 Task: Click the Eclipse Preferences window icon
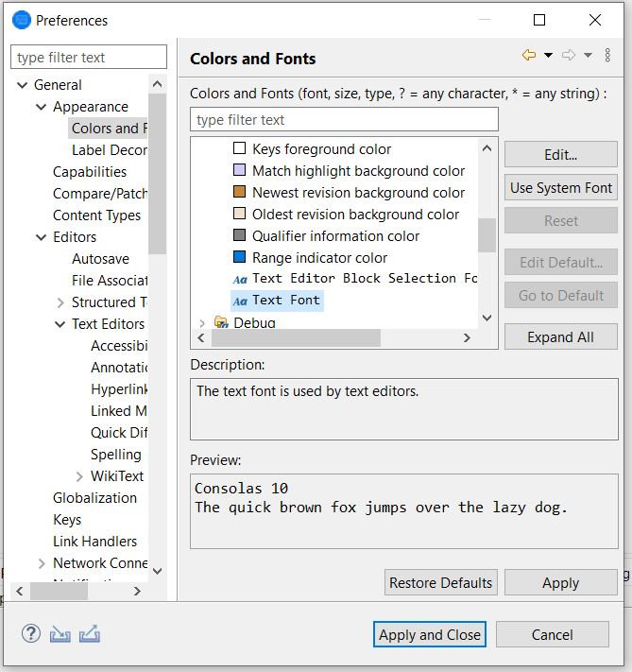pos(22,20)
